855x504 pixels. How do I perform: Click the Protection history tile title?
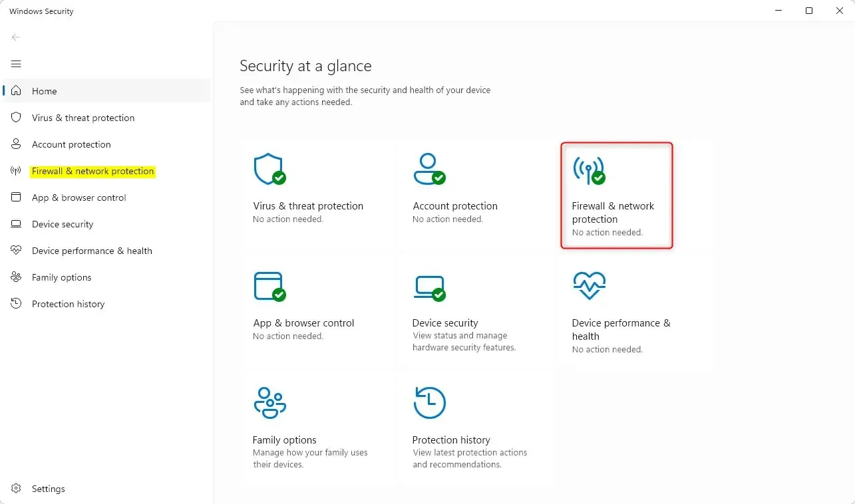click(451, 440)
